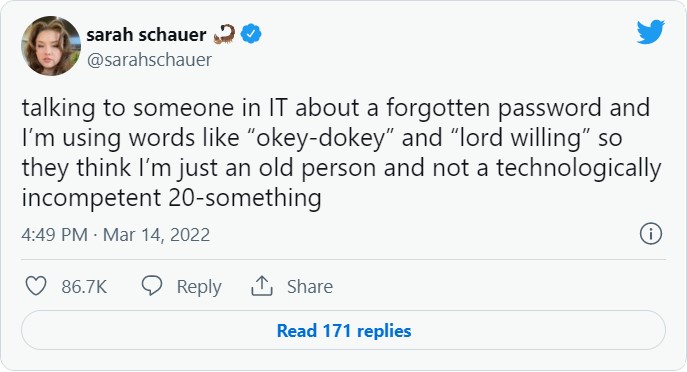Screen dimensions: 687x372
Task: Click the share upload arrow icon
Action: pos(262,286)
